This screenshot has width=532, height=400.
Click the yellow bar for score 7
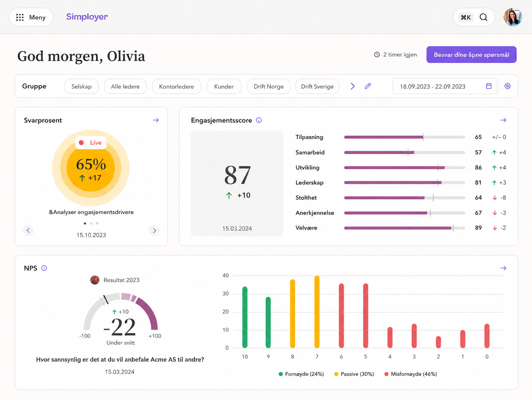coord(317,312)
